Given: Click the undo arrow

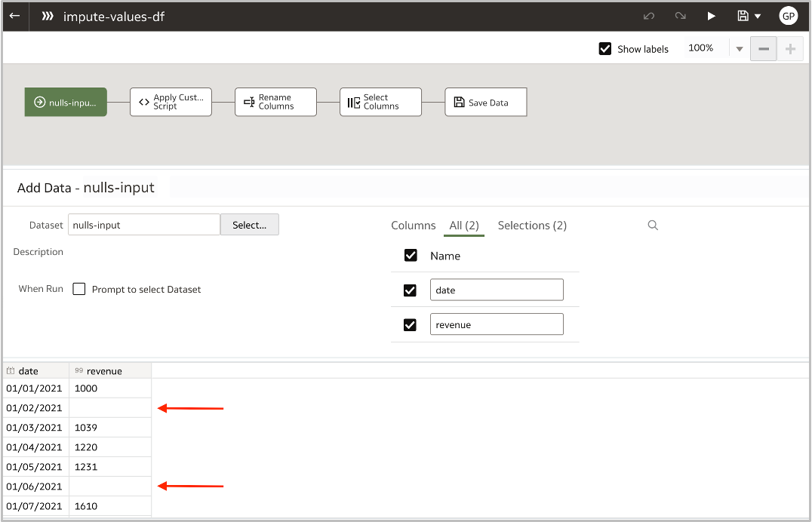Looking at the screenshot, I should (x=648, y=16).
